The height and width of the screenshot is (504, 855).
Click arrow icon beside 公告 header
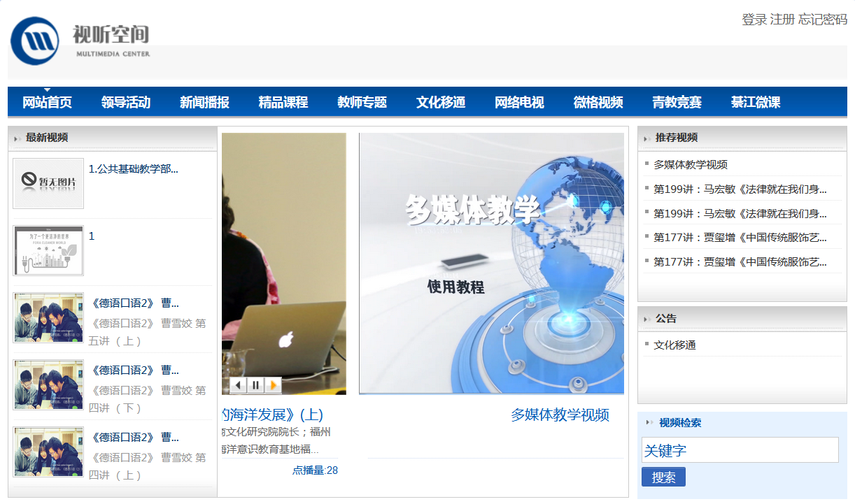click(646, 319)
